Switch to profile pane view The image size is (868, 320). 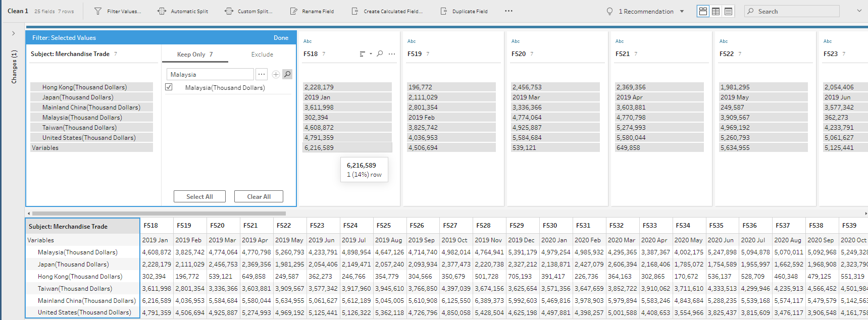(703, 11)
